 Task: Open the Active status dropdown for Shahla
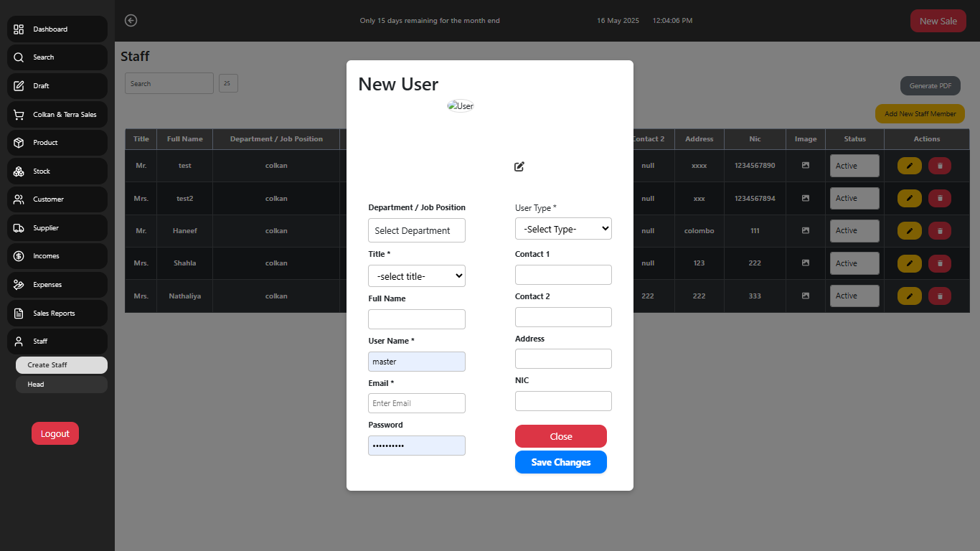854,263
